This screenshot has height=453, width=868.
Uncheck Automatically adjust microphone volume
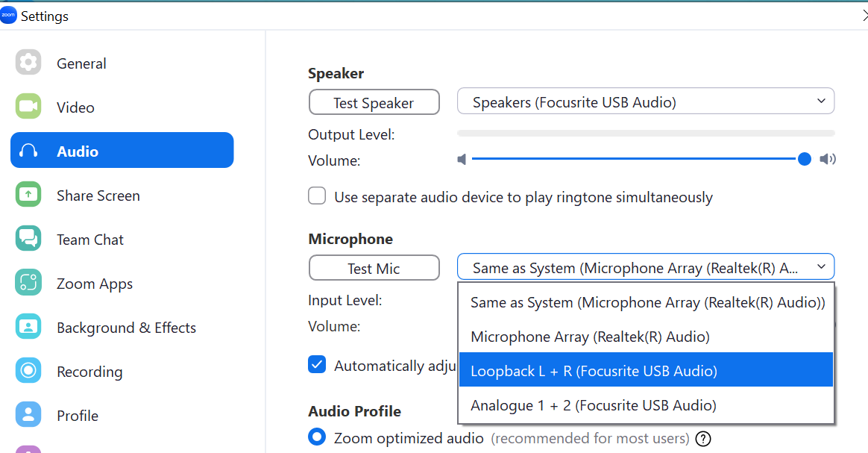point(317,364)
